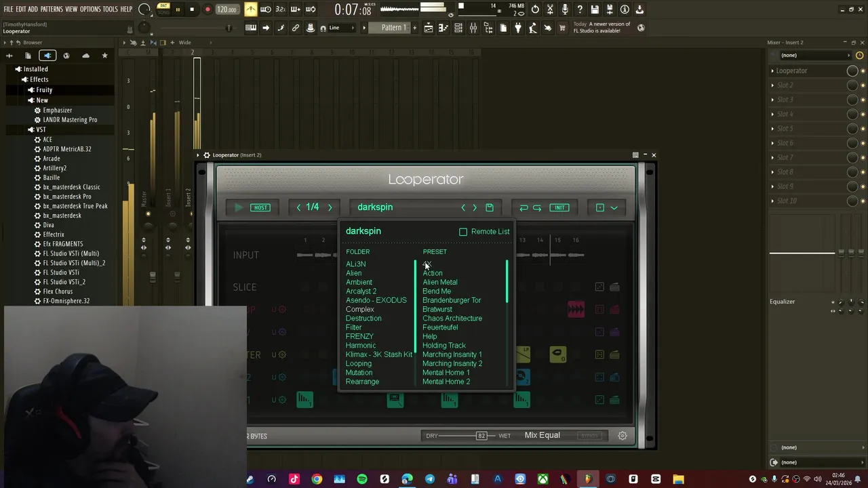This screenshot has height=488, width=868.
Task: Open the Playlist view icon
Action: [429, 28]
